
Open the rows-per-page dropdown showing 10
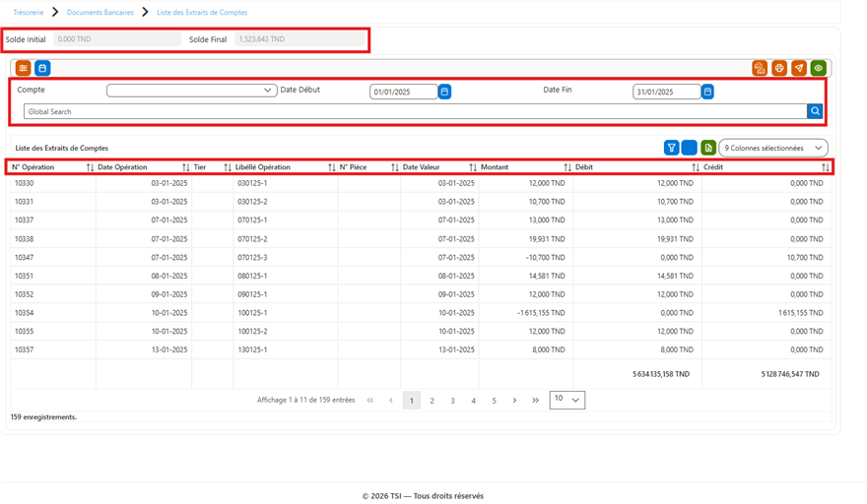[x=567, y=400]
